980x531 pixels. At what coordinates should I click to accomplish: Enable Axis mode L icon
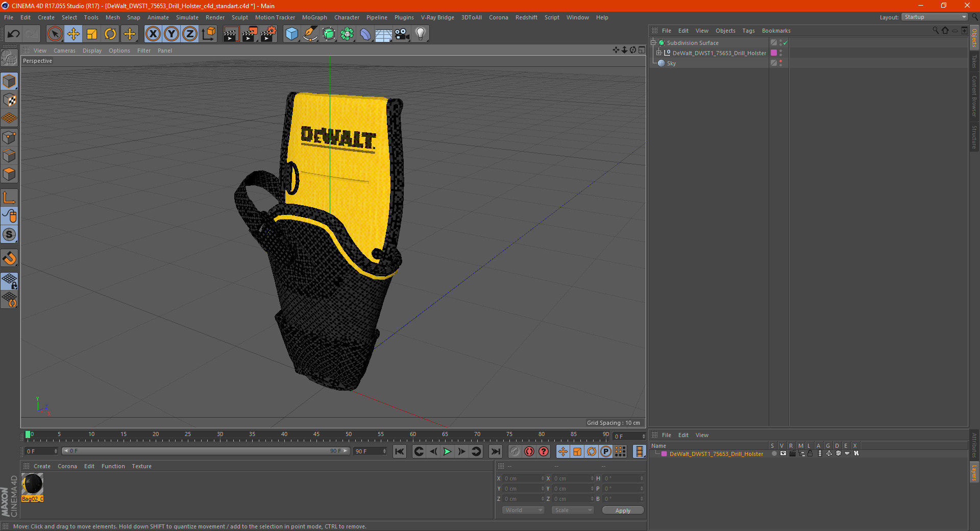point(9,198)
